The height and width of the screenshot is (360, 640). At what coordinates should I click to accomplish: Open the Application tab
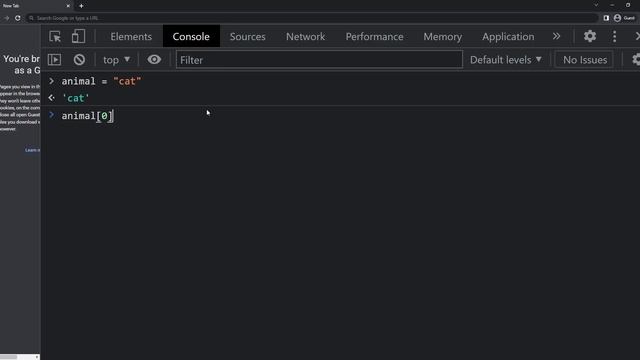coord(508,36)
